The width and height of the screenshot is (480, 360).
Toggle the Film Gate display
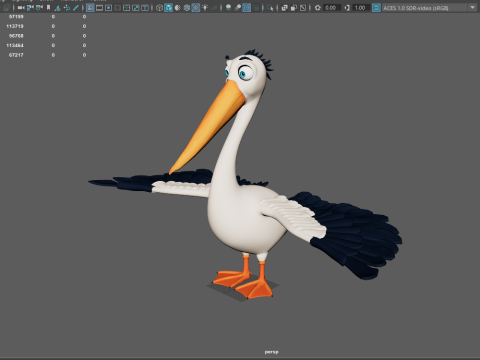tap(99, 7)
